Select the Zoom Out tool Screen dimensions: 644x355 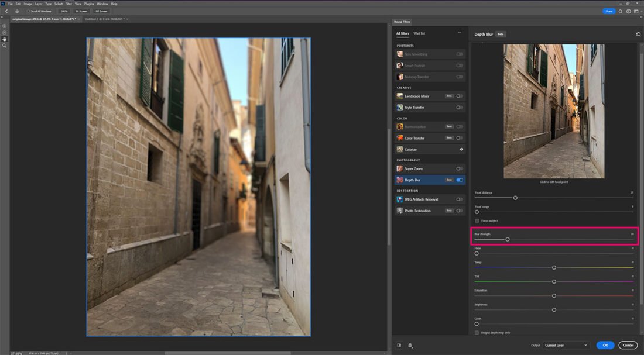coord(4,32)
